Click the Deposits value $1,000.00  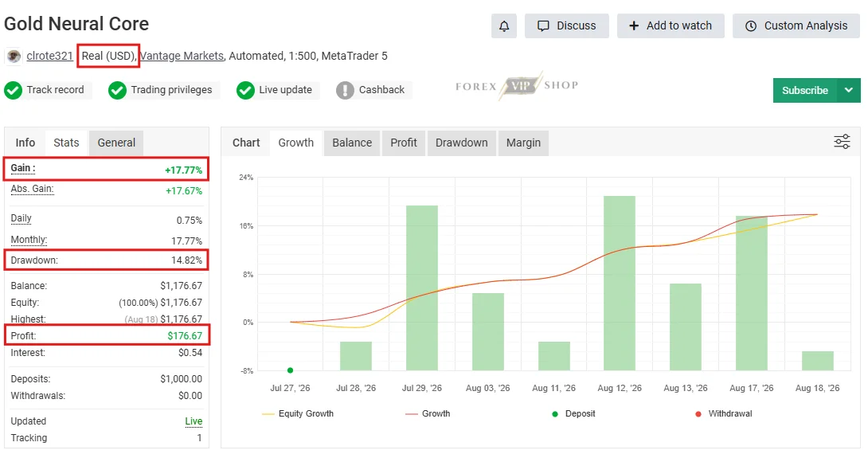point(181,379)
